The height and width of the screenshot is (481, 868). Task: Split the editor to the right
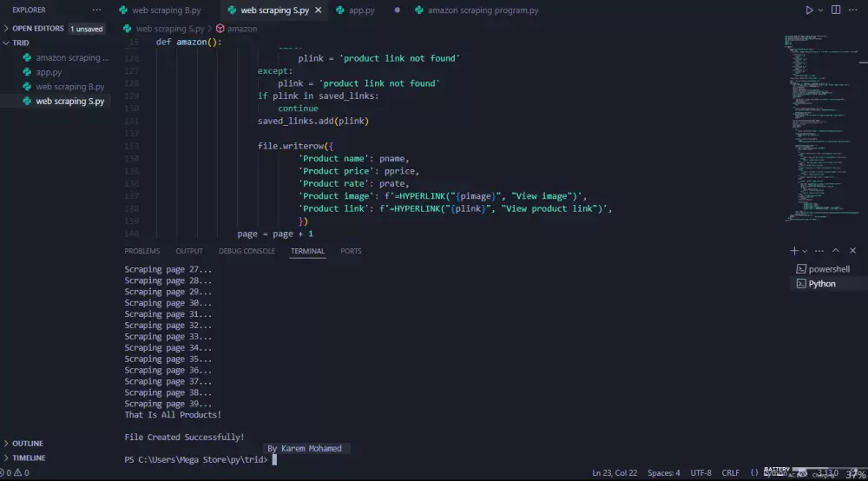tap(836, 10)
